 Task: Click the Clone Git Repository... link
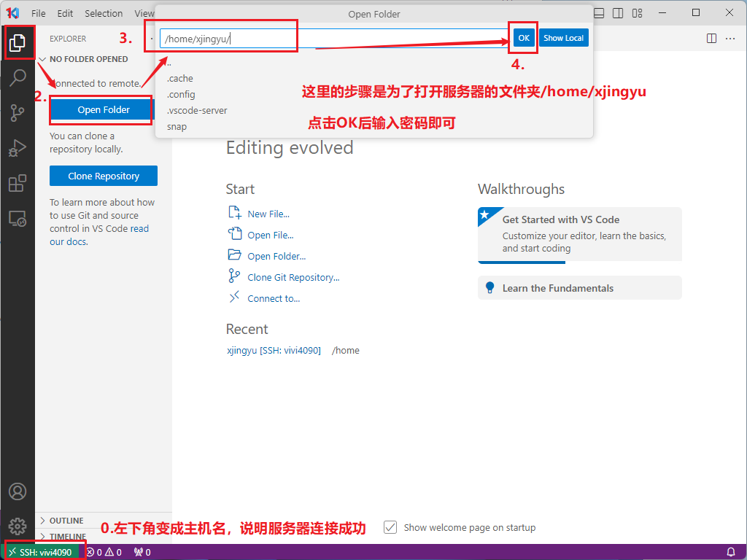point(293,277)
